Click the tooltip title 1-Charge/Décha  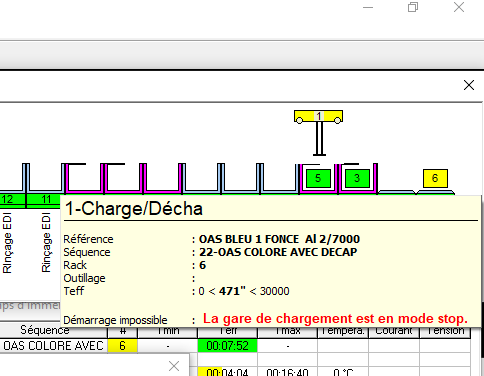(x=134, y=209)
